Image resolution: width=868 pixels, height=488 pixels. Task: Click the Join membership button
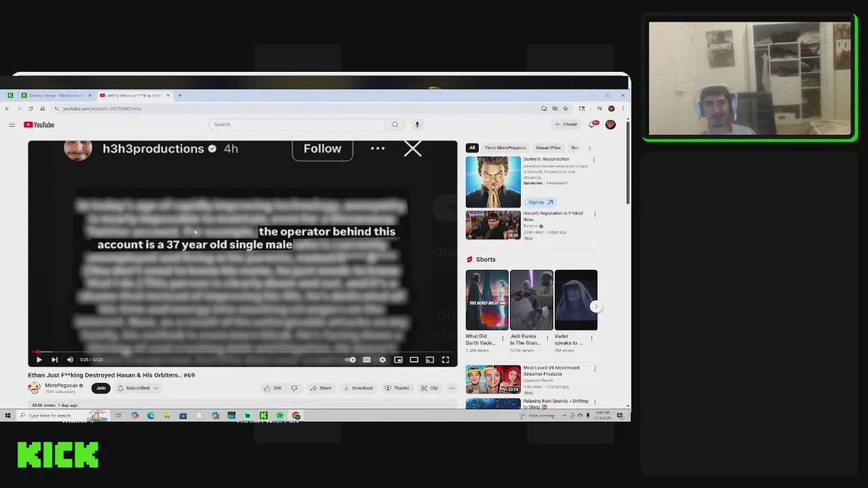point(101,388)
